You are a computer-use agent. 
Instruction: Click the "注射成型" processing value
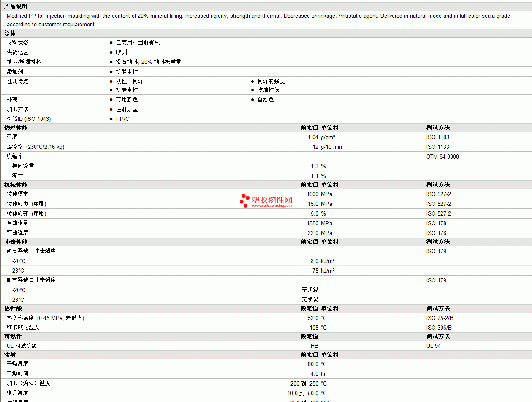(127, 109)
